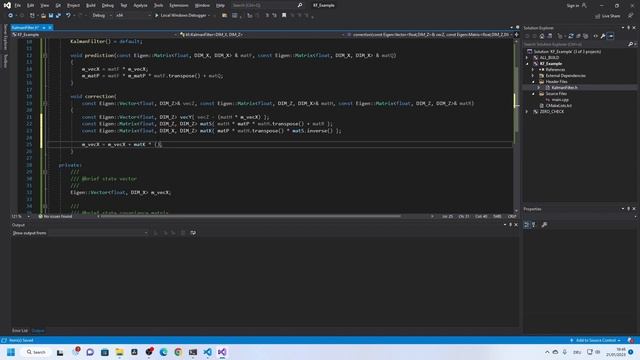
Task: Expand the ZERO_CHECK project node
Action: pos(527,111)
